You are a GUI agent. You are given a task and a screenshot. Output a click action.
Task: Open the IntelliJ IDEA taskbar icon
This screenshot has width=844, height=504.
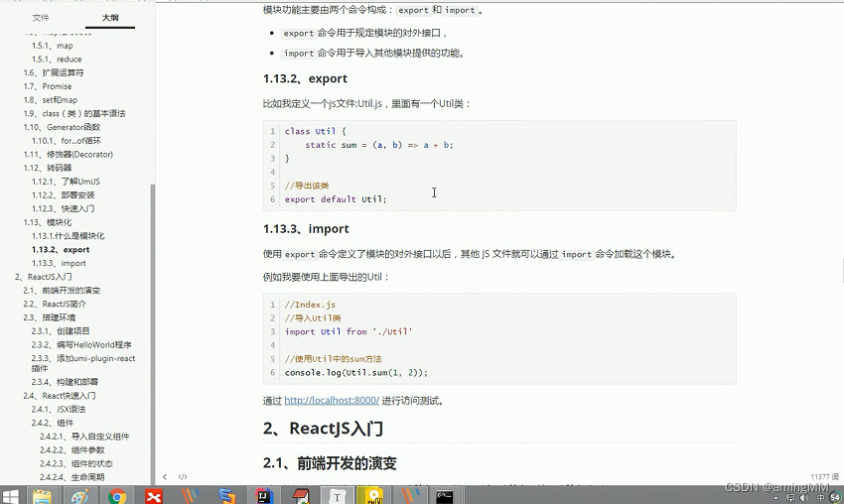coord(264,496)
